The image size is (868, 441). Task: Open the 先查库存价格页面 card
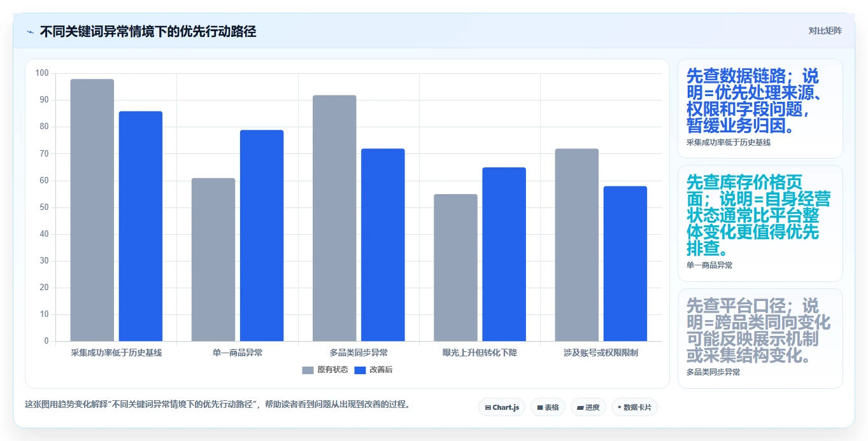tap(760, 223)
